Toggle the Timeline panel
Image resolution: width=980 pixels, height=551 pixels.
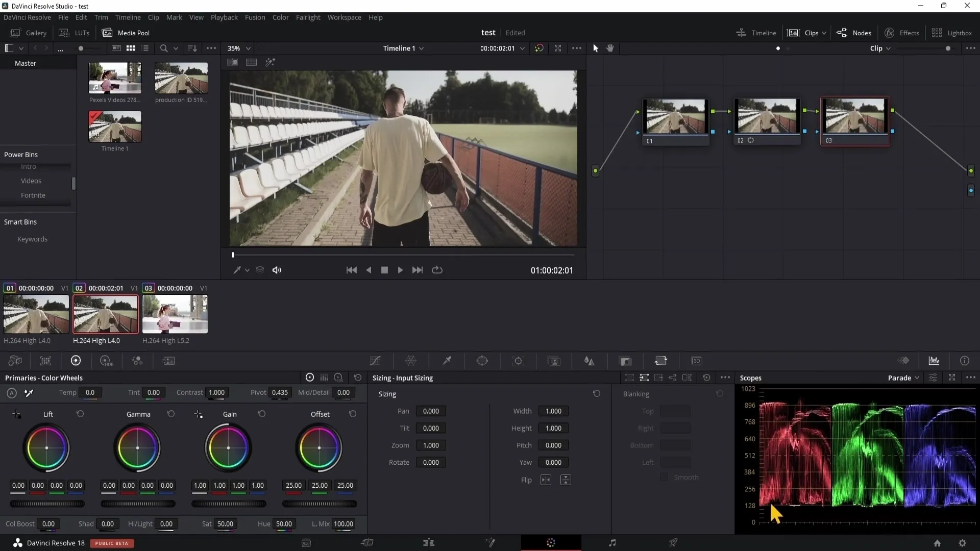(756, 33)
